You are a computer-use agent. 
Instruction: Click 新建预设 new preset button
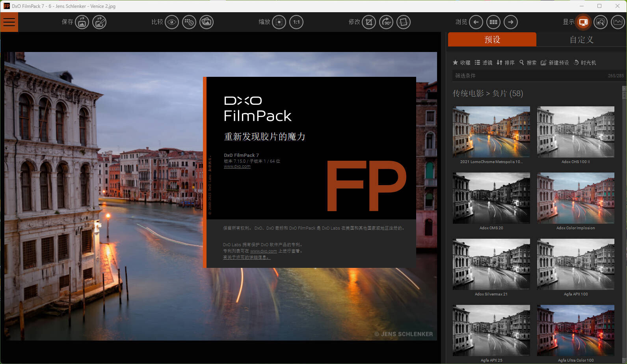coord(554,63)
